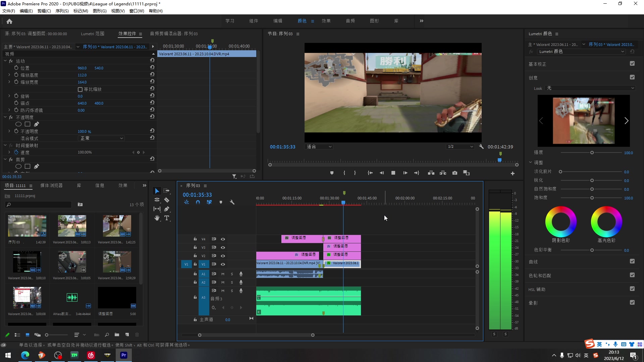Screen dimensions: 644x362
Task: Open timeline wrench display settings
Action: (x=232, y=202)
